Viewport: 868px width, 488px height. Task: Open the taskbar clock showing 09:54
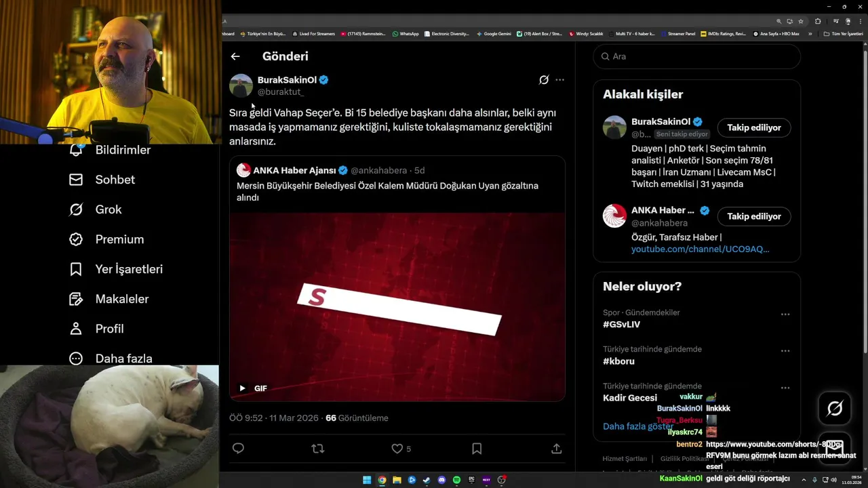click(x=853, y=480)
